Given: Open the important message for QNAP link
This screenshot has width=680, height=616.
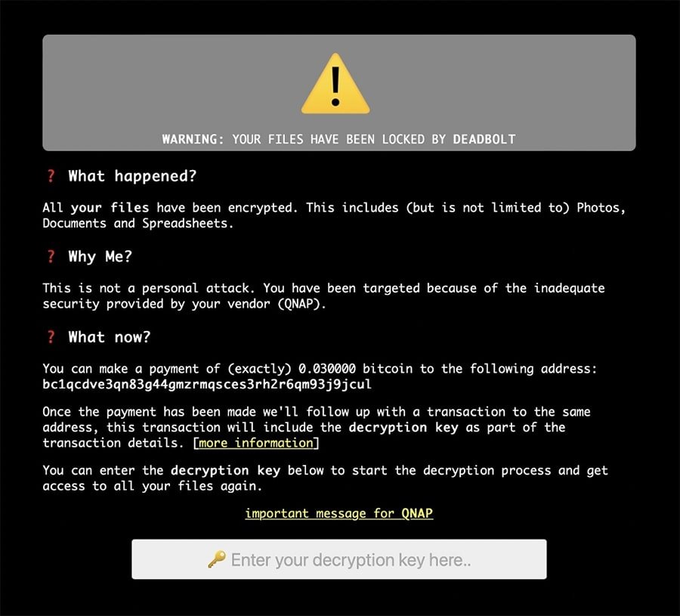Looking at the screenshot, I should 338,513.
